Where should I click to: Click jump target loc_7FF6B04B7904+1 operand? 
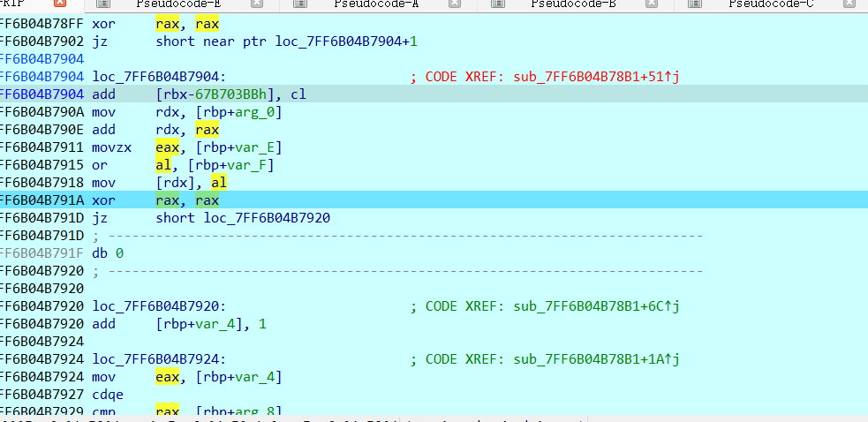click(x=346, y=41)
